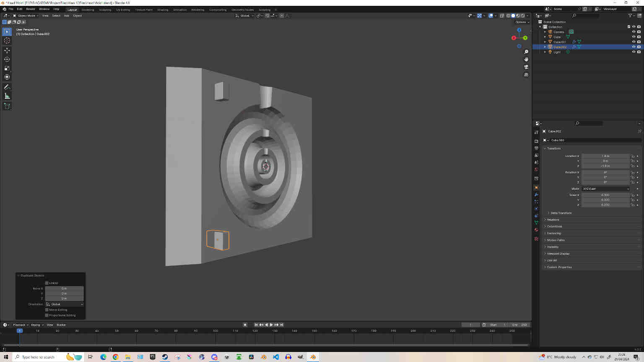
Task: Hide the Light object with eye icon
Action: pos(634,52)
